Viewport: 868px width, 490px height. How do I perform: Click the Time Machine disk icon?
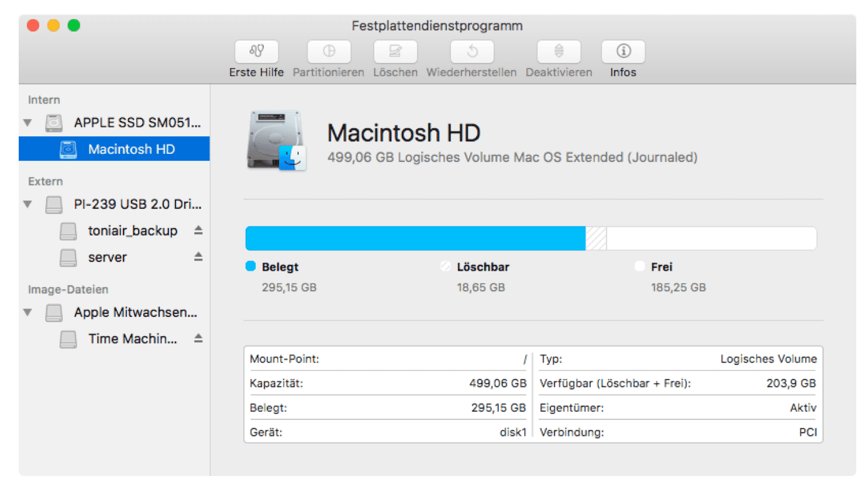pyautogui.click(x=68, y=339)
